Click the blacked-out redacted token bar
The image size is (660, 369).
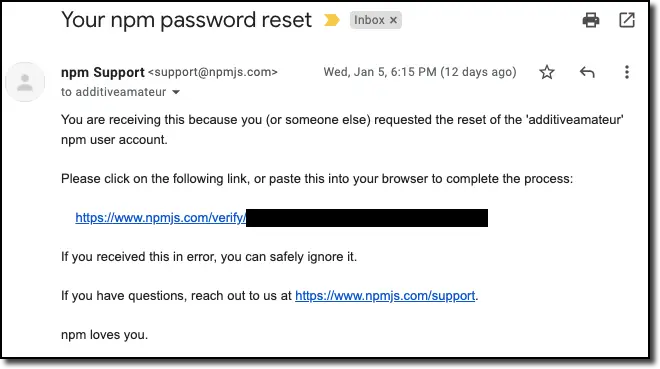point(367,218)
